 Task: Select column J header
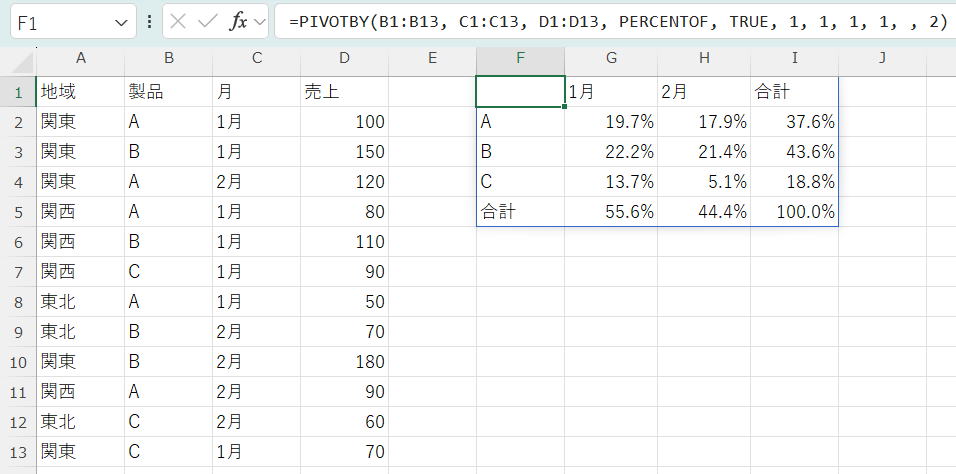pos(882,59)
